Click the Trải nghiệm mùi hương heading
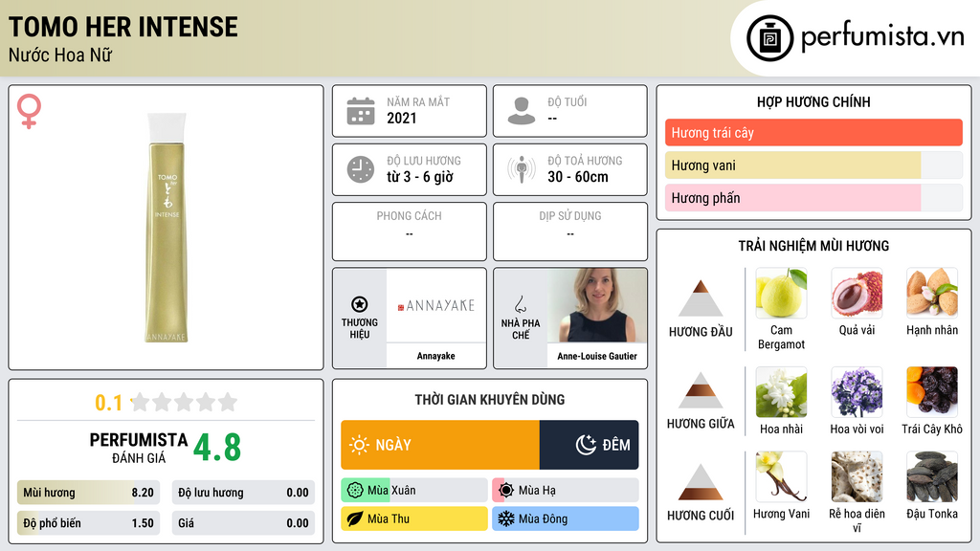The width and height of the screenshot is (980, 551). click(x=813, y=246)
